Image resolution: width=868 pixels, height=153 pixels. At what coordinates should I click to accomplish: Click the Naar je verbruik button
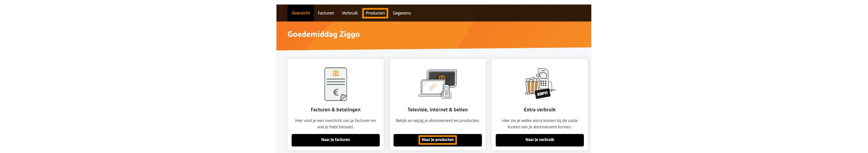[x=540, y=140]
